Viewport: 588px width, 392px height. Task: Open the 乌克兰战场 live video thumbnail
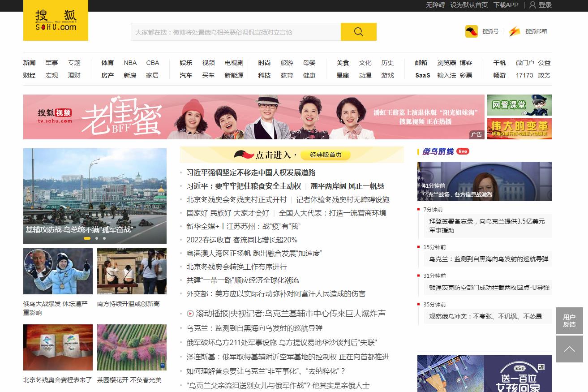485,181
